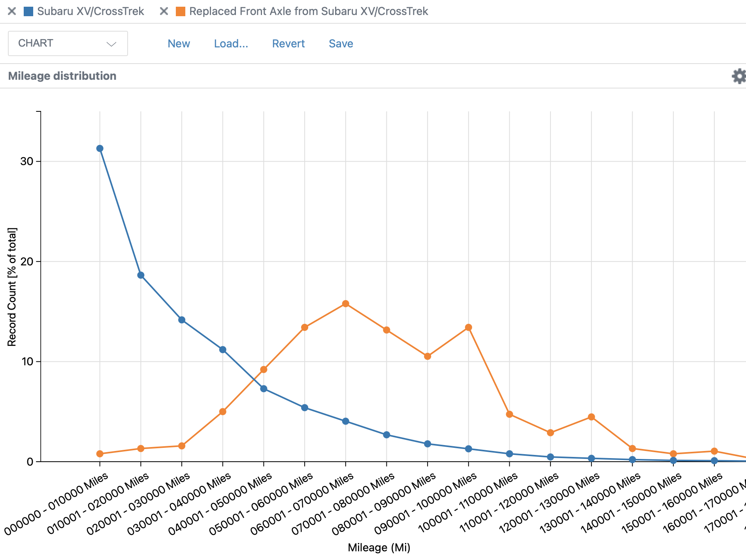Screen dimensions: 746x560
Task: Click blue data point at 000000 - 010000 Miles
Action: click(x=100, y=148)
